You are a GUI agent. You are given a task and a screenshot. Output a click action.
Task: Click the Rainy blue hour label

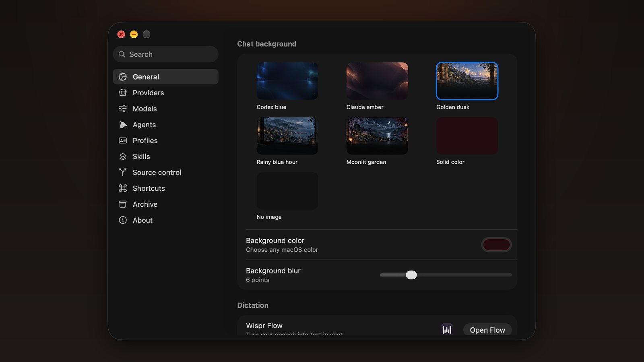[x=277, y=162]
